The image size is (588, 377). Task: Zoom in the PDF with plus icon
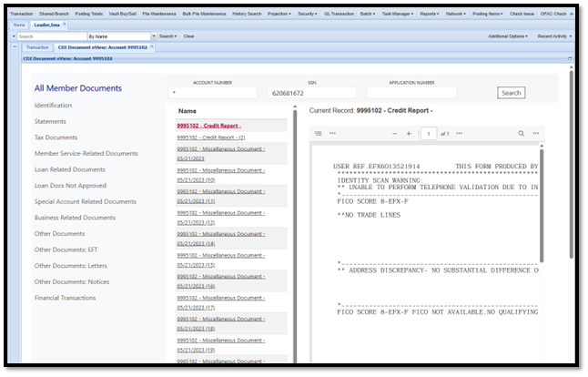point(409,134)
